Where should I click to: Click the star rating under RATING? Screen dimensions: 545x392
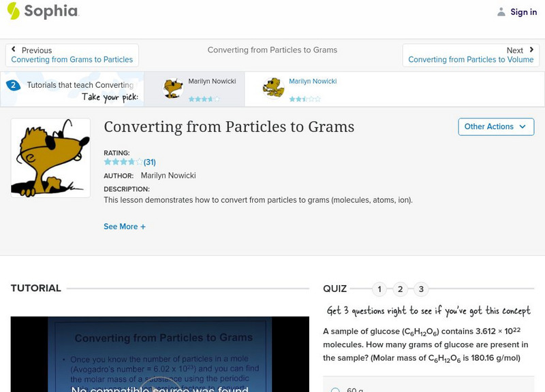123,162
